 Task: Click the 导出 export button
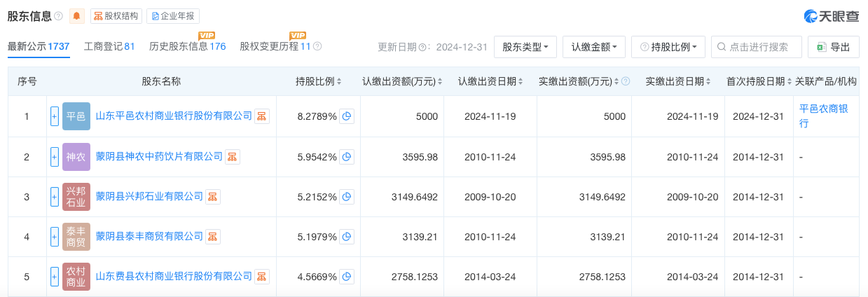click(x=833, y=47)
